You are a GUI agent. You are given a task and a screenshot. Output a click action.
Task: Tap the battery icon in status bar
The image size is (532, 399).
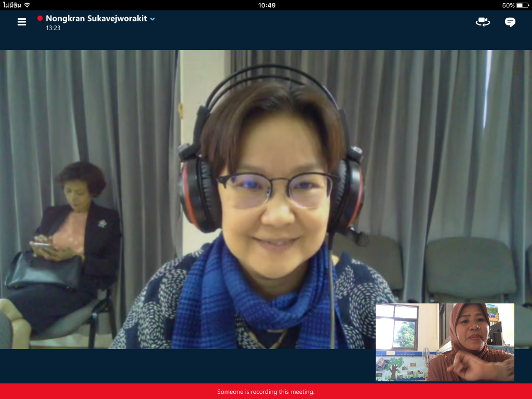[523, 5]
